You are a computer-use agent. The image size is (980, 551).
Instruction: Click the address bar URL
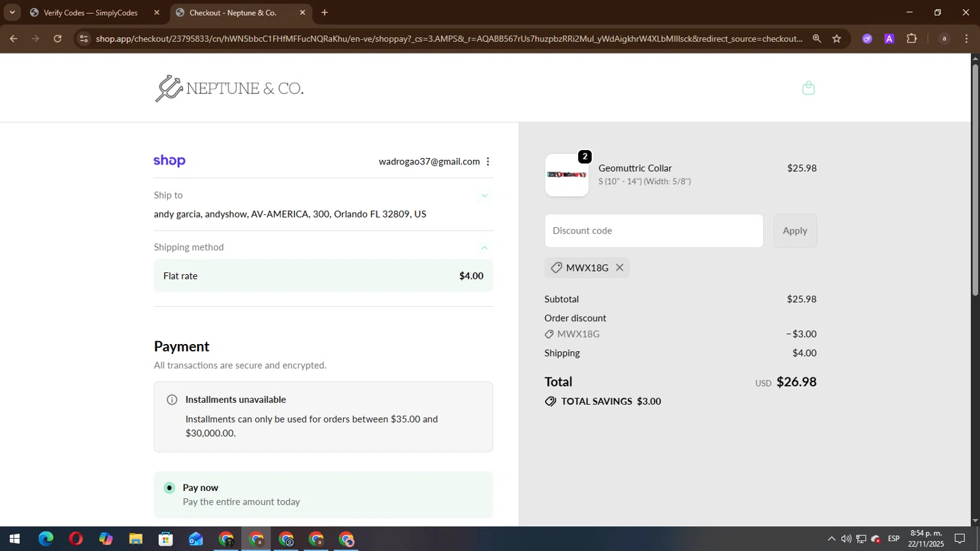point(449,39)
